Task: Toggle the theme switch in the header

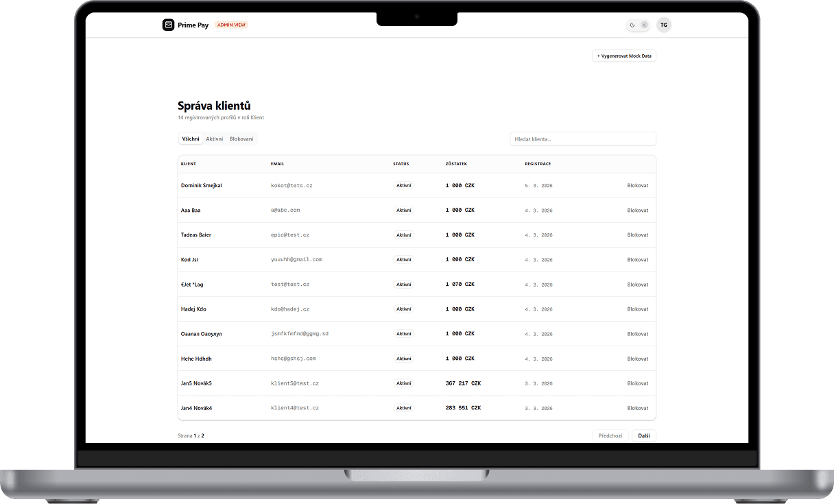Action: click(639, 25)
